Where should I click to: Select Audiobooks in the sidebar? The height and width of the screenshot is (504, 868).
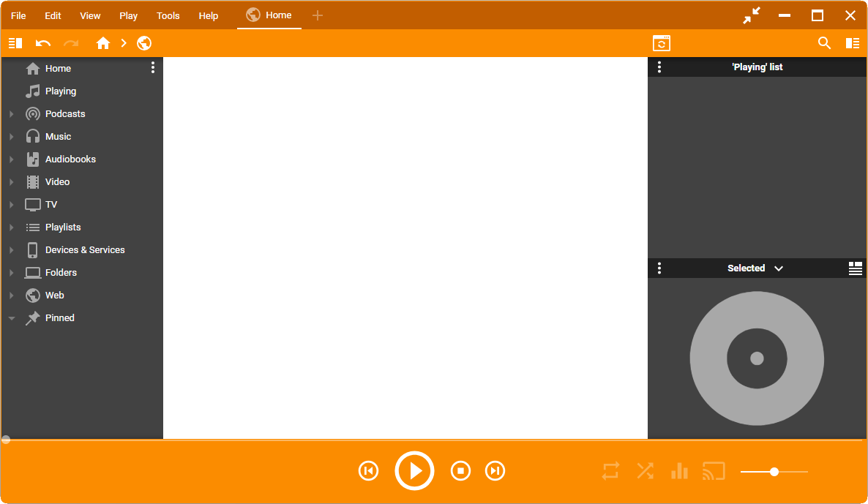(70, 159)
